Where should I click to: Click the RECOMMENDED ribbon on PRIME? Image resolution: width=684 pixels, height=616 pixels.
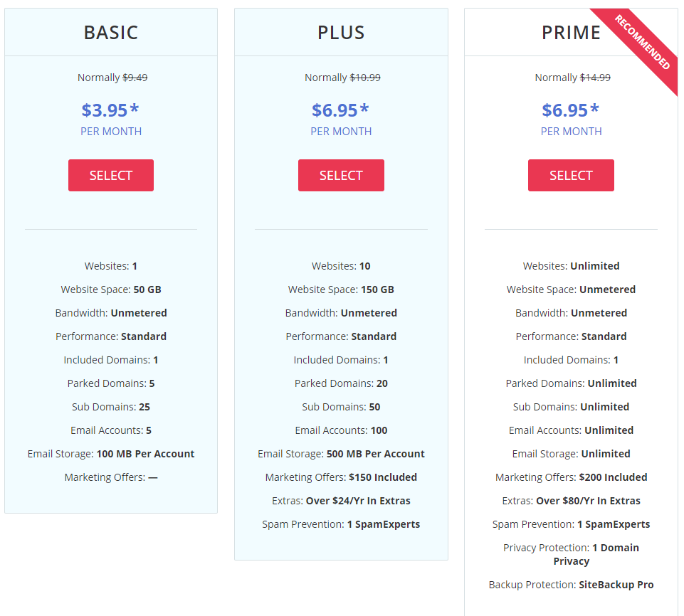pyautogui.click(x=642, y=42)
